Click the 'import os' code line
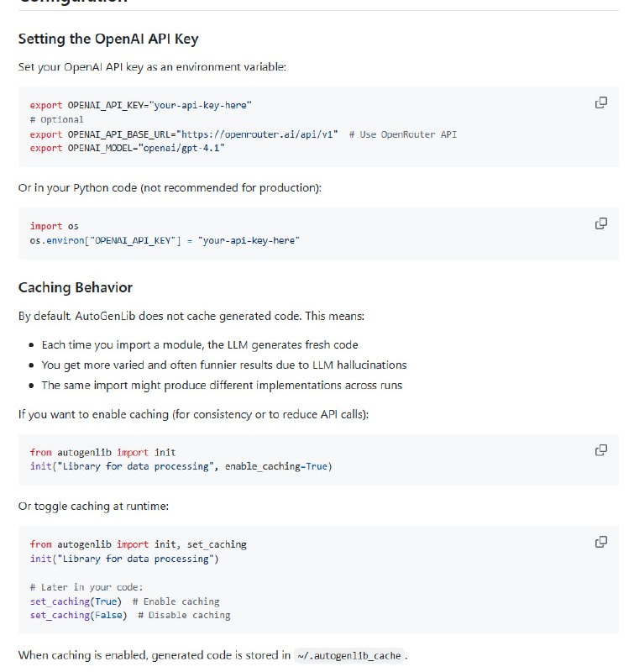634x672 pixels. click(x=54, y=226)
